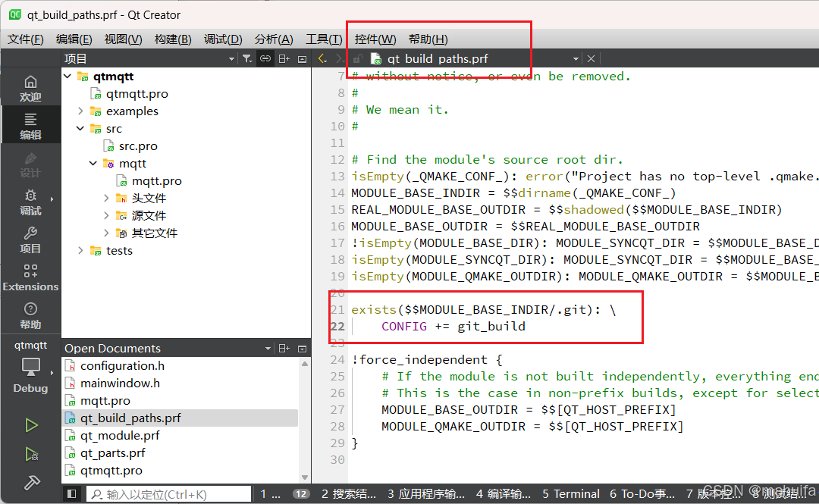The height and width of the screenshot is (504, 819).
Task: Split the Open Documents panel
Action: tap(284, 349)
